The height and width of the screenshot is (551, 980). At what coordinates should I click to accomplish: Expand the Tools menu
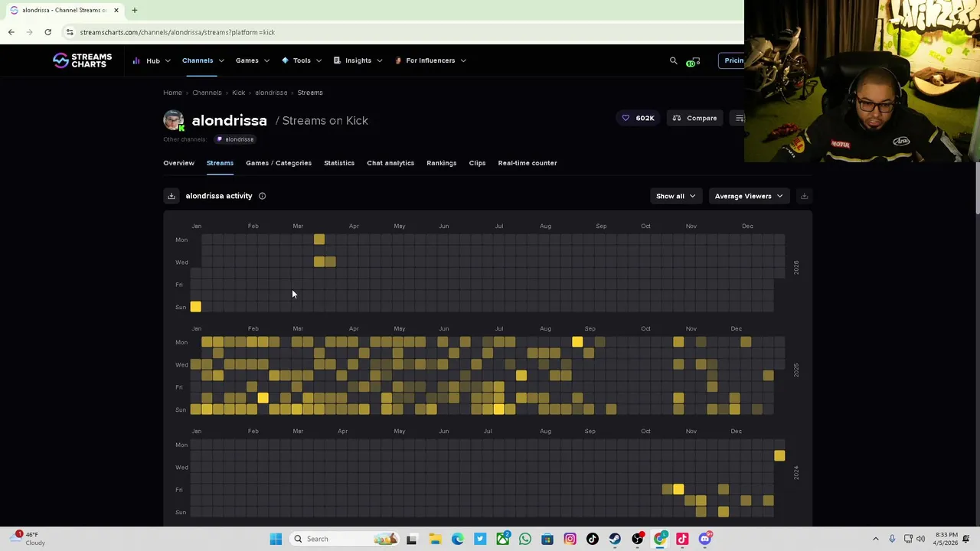tap(302, 60)
